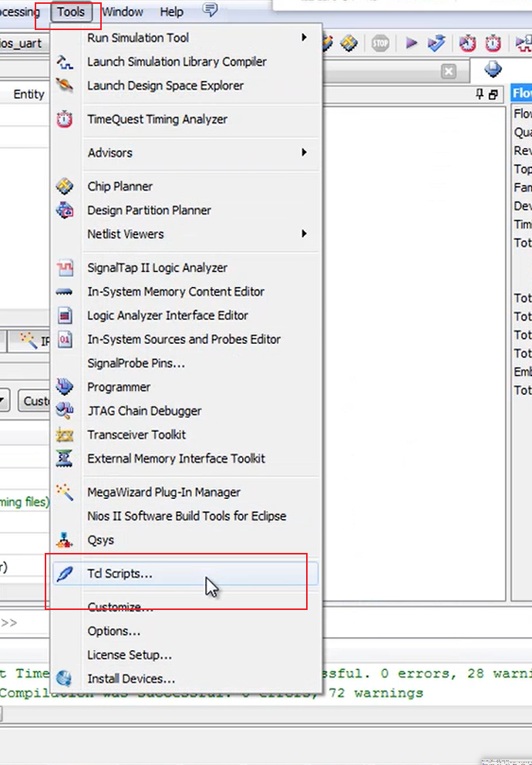
Task: Expand the Advisors submenu
Action: tap(186, 153)
